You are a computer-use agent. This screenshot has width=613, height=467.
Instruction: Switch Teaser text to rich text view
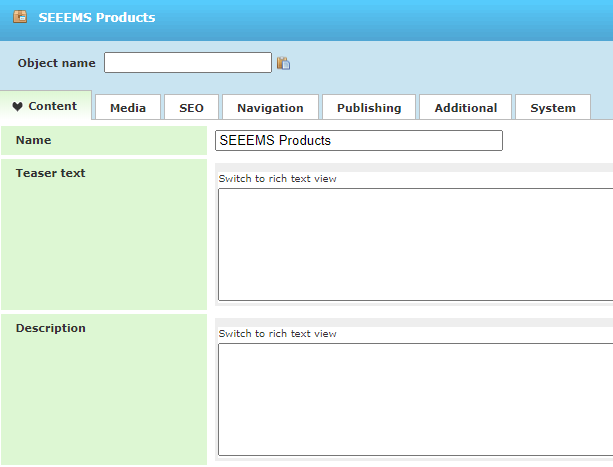(x=277, y=179)
